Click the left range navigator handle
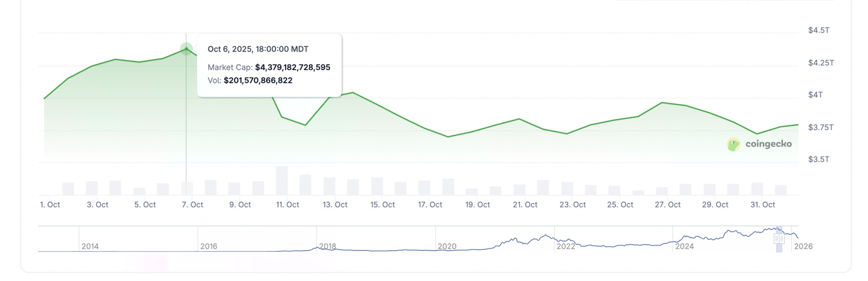The width and height of the screenshot is (868, 281). point(777,239)
